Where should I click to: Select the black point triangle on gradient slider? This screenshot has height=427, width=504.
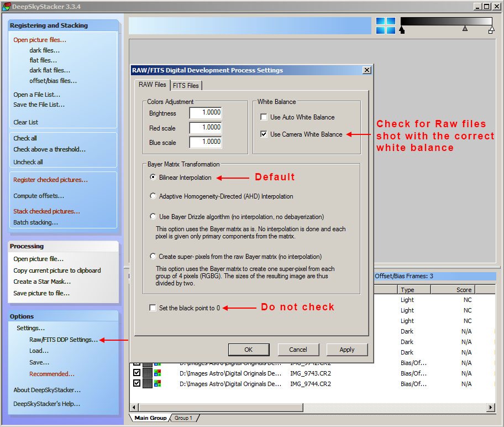pos(402,30)
